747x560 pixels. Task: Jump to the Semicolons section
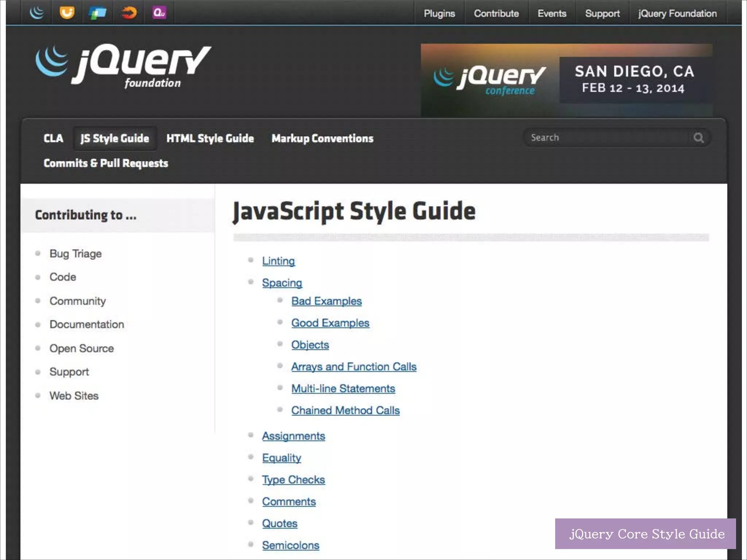pyautogui.click(x=291, y=545)
